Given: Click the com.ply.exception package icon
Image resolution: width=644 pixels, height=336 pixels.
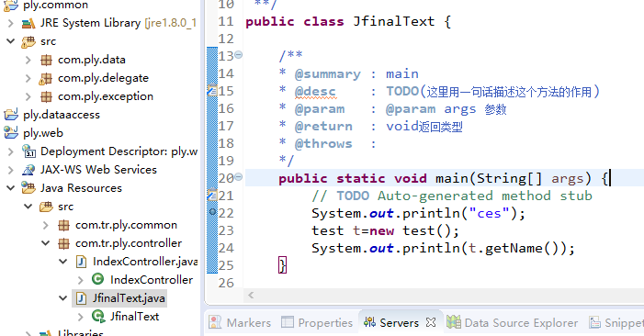Looking at the screenshot, I should coord(46,96).
